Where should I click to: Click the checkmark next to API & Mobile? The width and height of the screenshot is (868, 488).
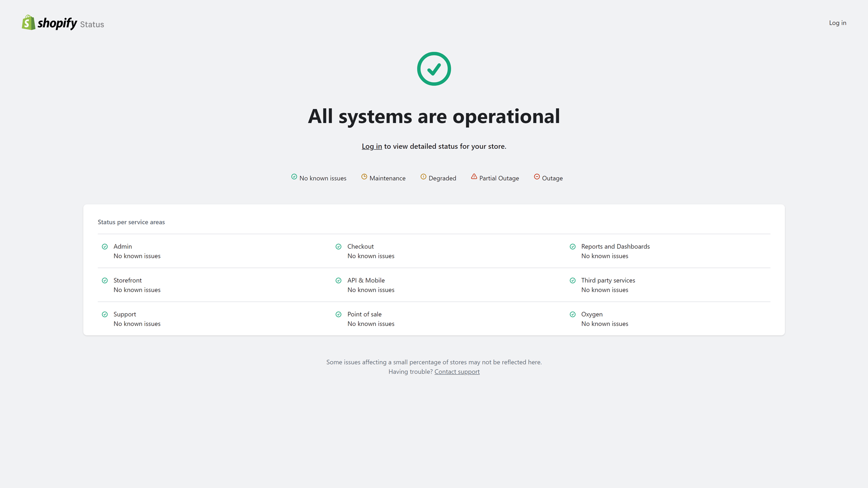(339, 281)
